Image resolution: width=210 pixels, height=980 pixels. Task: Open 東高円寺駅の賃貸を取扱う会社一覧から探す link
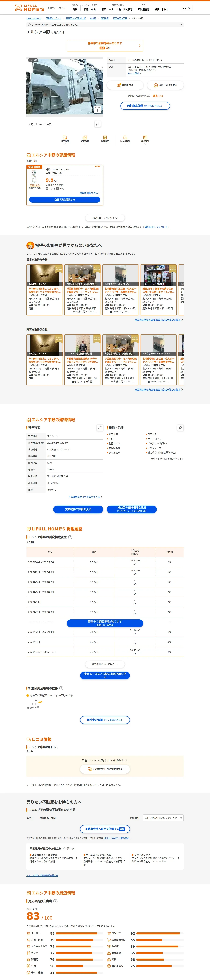tap(158, 320)
